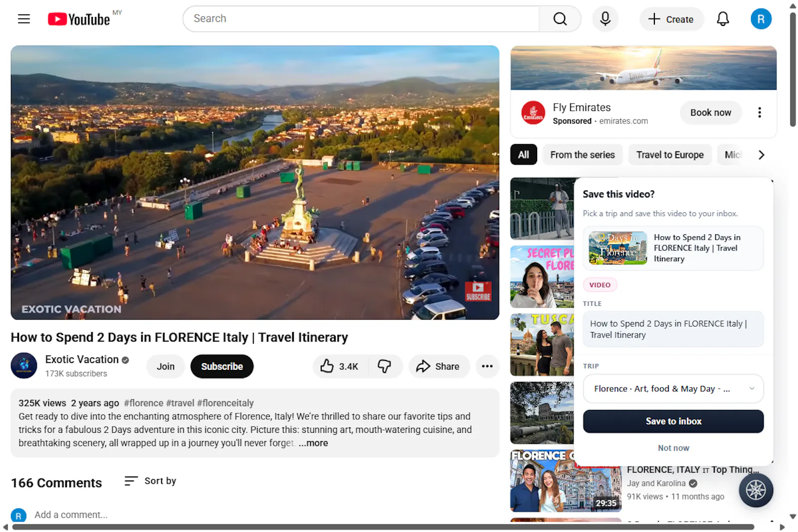Screen dimensions: 798x532
Task: Click the scrollbar right arrow
Action: click(x=782, y=527)
